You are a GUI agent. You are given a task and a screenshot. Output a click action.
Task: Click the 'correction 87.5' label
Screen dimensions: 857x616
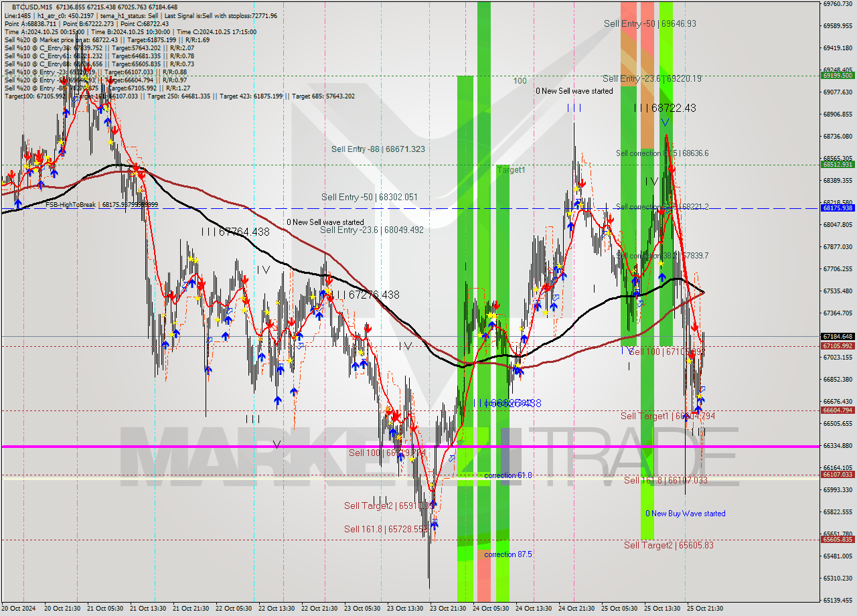(x=508, y=554)
